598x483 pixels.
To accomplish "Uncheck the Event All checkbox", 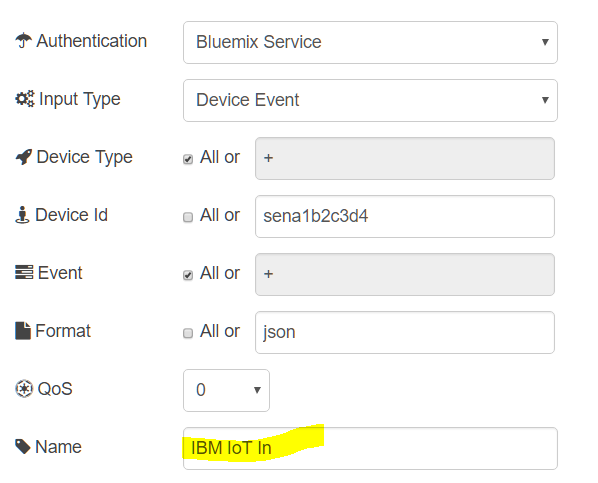I will [188, 275].
